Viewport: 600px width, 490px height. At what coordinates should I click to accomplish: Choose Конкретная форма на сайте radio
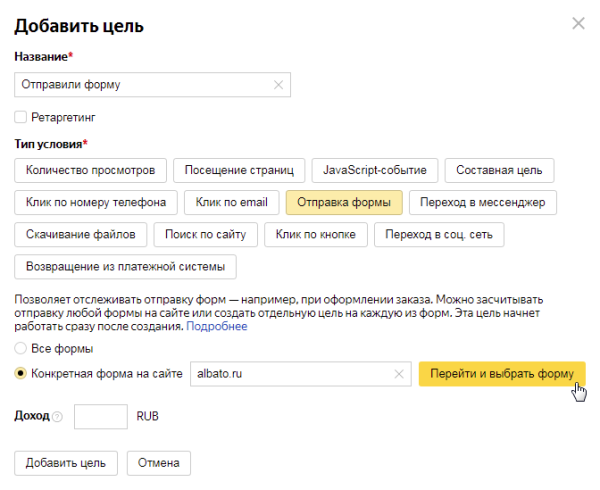(x=21, y=374)
